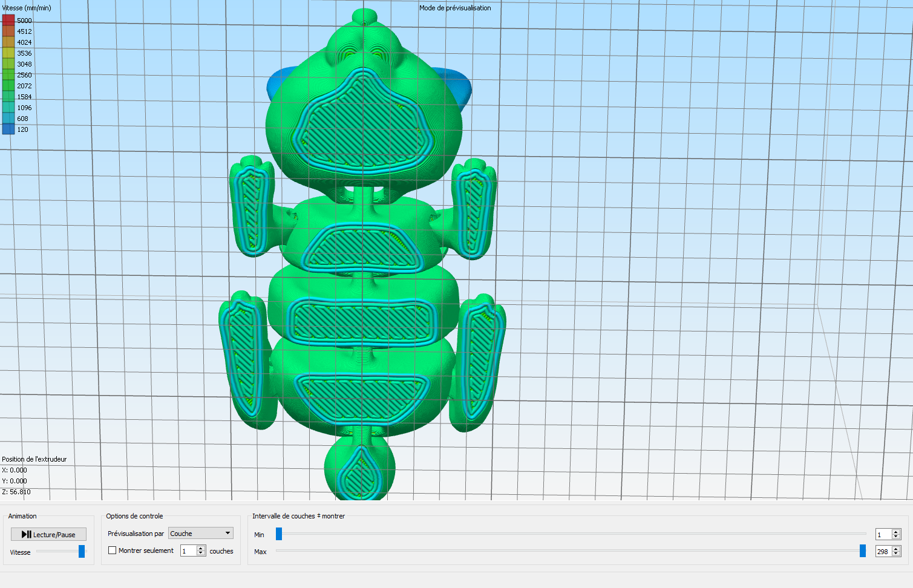The width and height of the screenshot is (913, 588).
Task: Increase Min layer with up arrow
Action: click(x=896, y=532)
